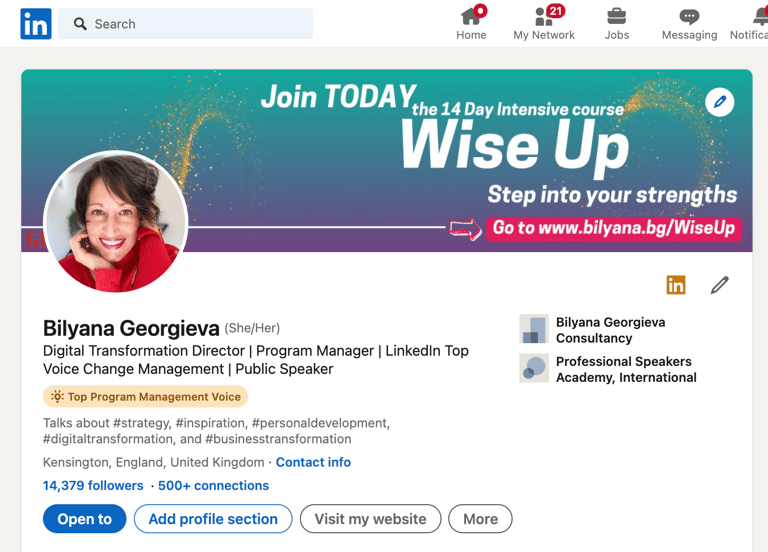Image resolution: width=768 pixels, height=552 pixels.
Task: Go to the Jobs briefcase icon
Action: tap(617, 16)
